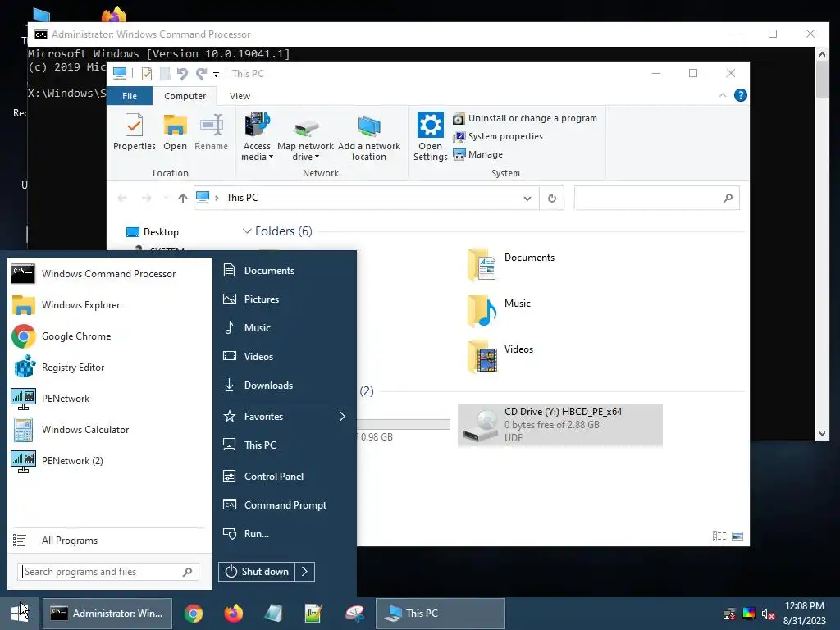This screenshot has height=630, width=840.
Task: Open the Videos folder in This PC
Action: click(x=500, y=357)
